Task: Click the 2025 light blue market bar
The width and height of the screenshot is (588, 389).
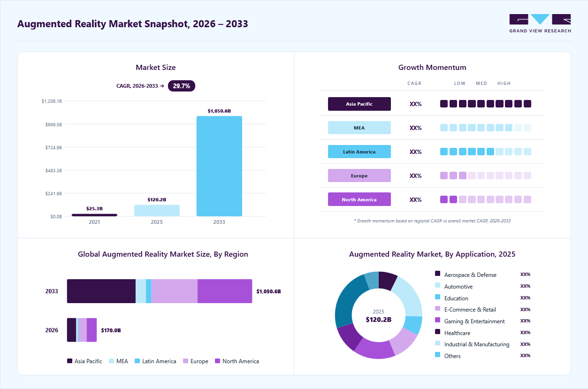Action: [157, 211]
